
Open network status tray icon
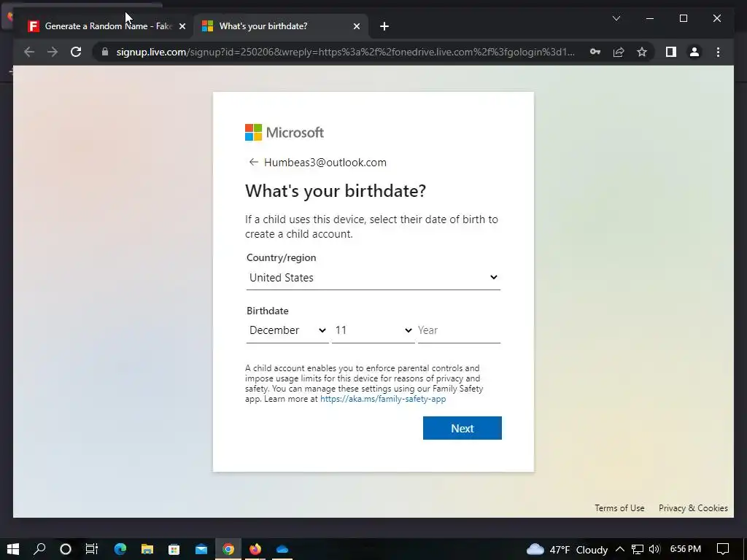point(638,549)
